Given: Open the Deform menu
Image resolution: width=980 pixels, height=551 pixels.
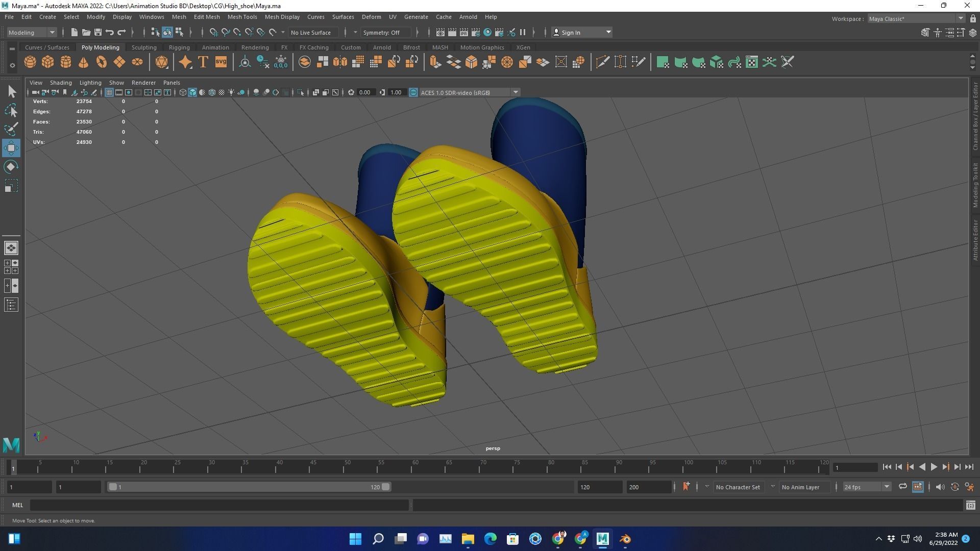Looking at the screenshot, I should coord(371,17).
